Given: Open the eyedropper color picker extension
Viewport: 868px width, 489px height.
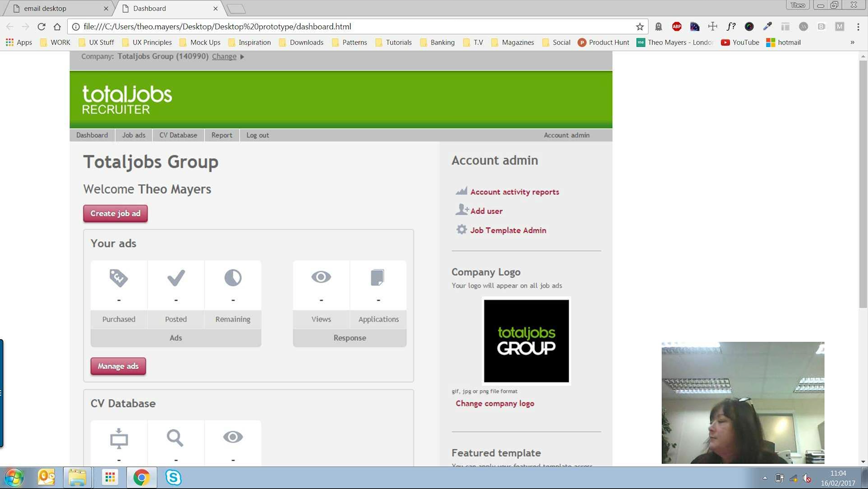Looking at the screenshot, I should point(767,27).
